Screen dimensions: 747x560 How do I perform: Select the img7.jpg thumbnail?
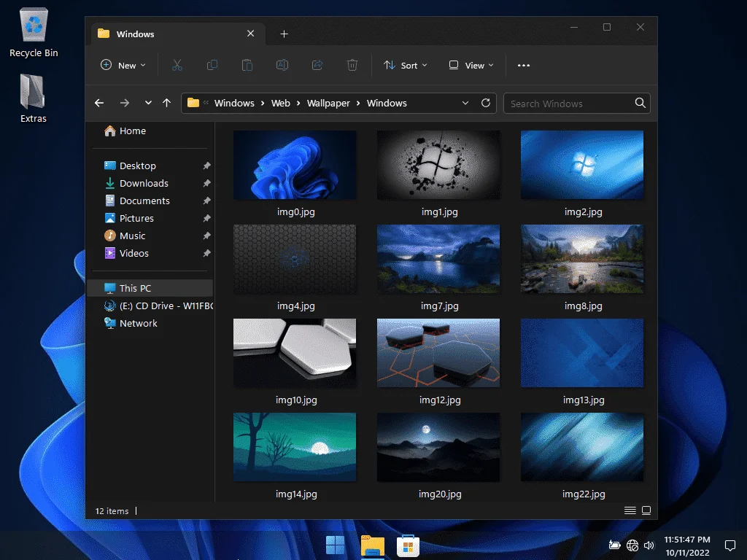click(x=438, y=259)
